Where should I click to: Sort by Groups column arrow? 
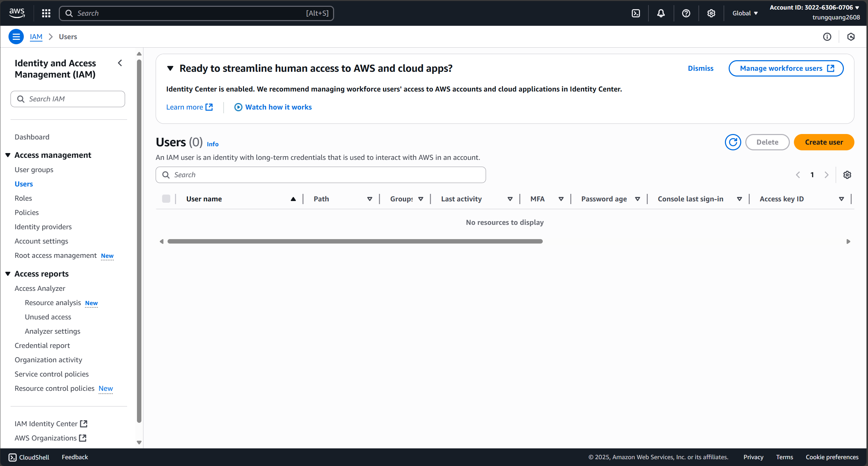[x=420, y=199]
